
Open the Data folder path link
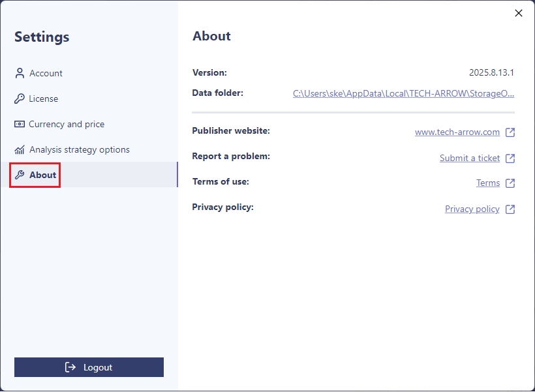(x=403, y=93)
